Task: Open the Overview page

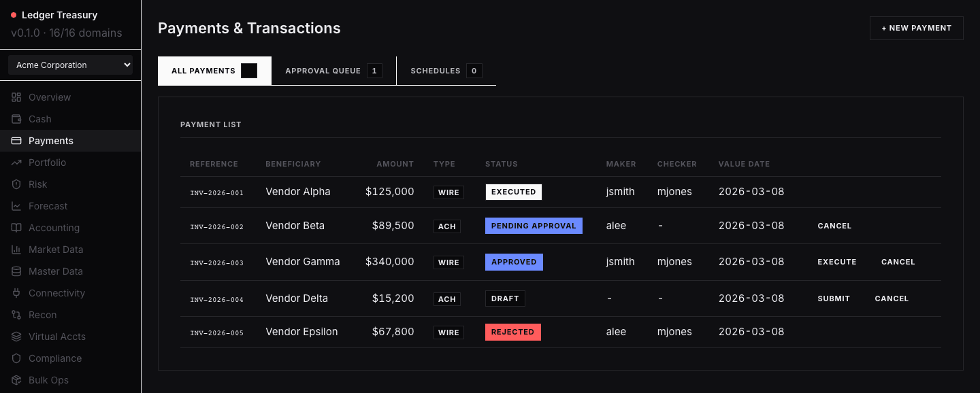Action: (x=71, y=97)
